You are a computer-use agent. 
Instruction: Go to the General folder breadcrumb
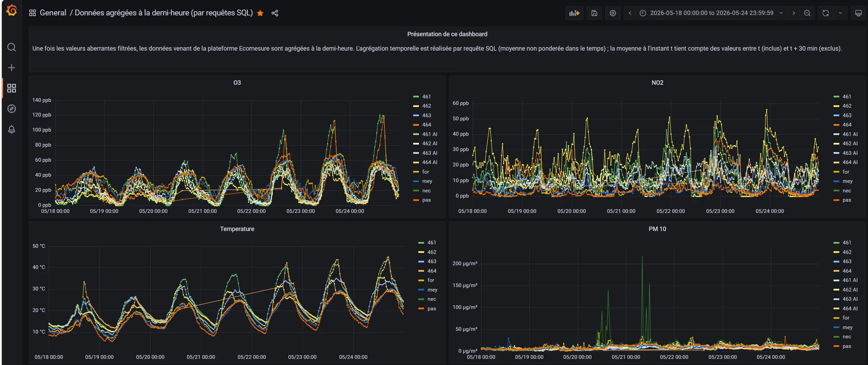pyautogui.click(x=53, y=13)
